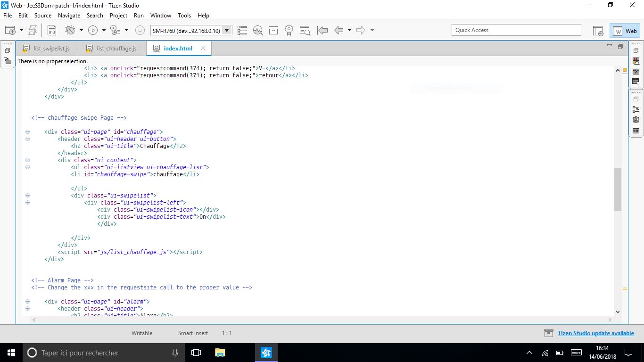Open the Search menu

coord(95,16)
